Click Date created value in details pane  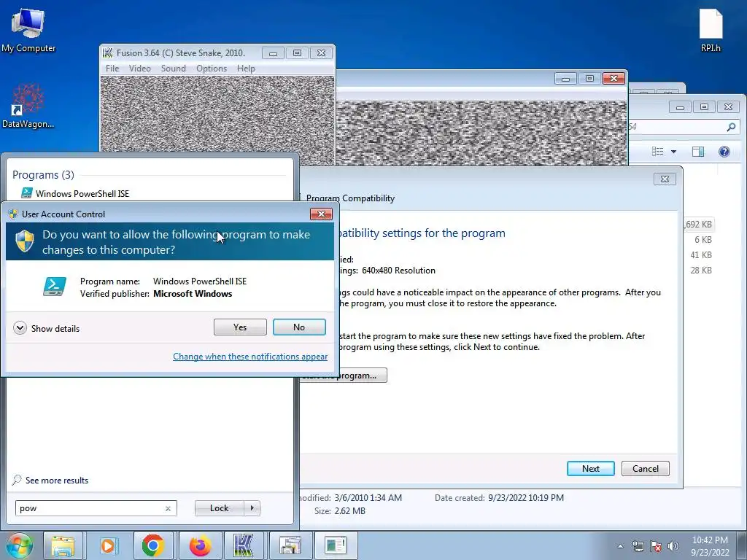pos(525,497)
